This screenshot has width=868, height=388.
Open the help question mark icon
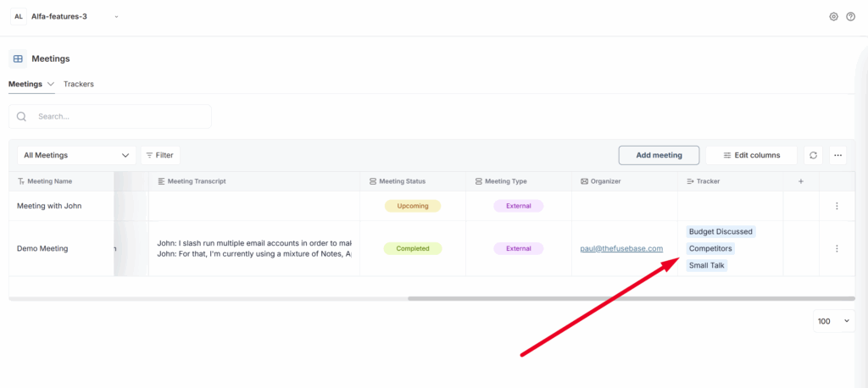coord(850,17)
